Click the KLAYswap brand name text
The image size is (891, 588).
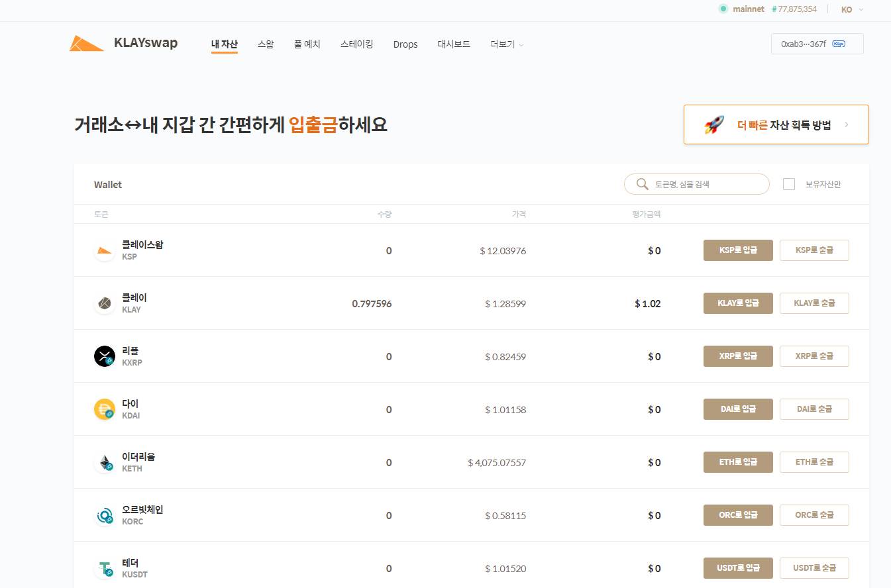click(146, 43)
